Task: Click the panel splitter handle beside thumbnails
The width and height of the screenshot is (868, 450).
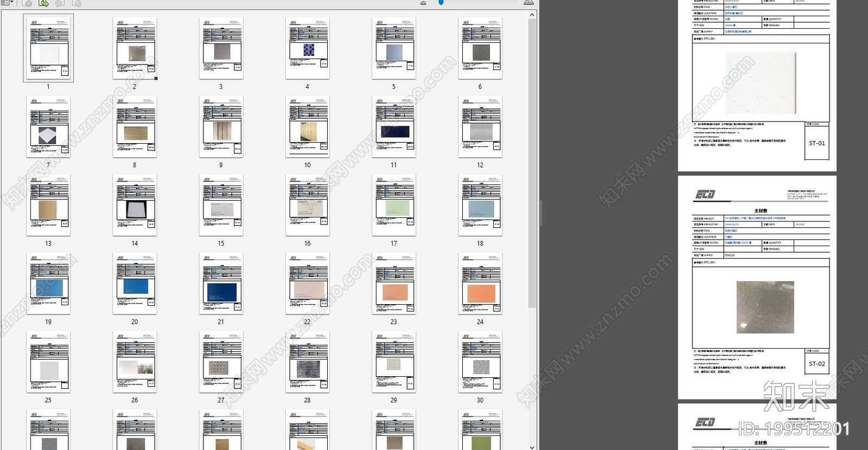Action: pos(540,213)
